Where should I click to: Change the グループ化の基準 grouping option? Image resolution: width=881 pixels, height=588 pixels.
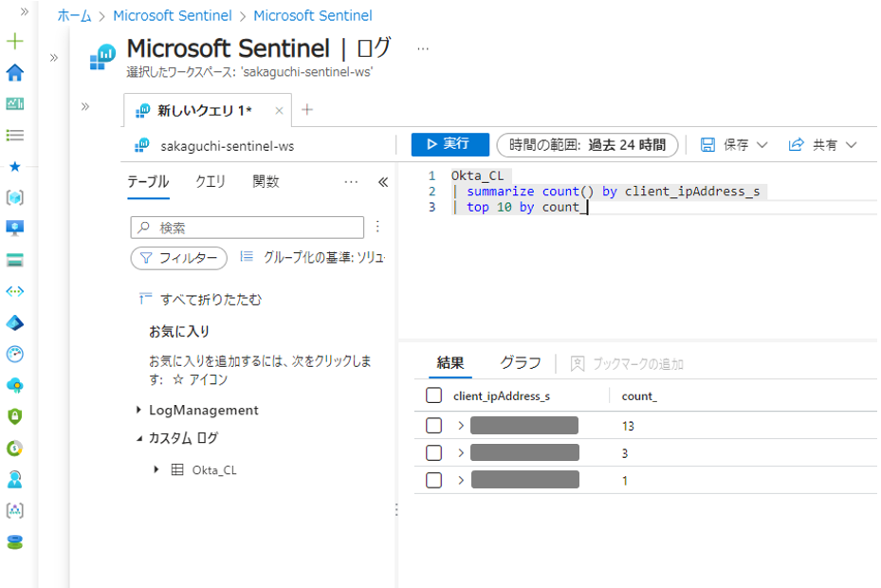(x=312, y=257)
